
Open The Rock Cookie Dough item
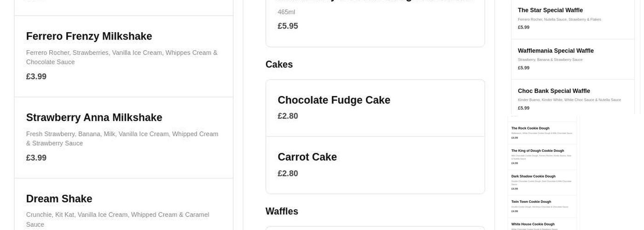(530, 128)
